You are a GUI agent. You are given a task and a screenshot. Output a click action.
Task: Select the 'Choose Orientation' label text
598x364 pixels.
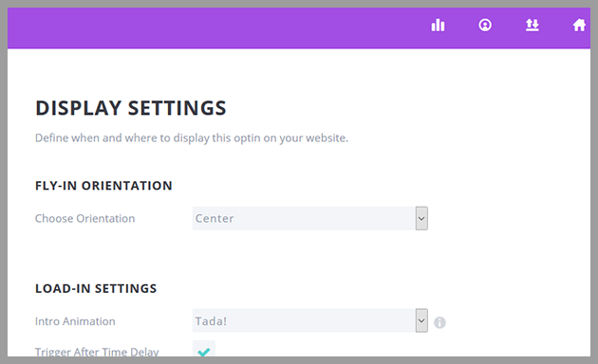pyautogui.click(x=85, y=219)
